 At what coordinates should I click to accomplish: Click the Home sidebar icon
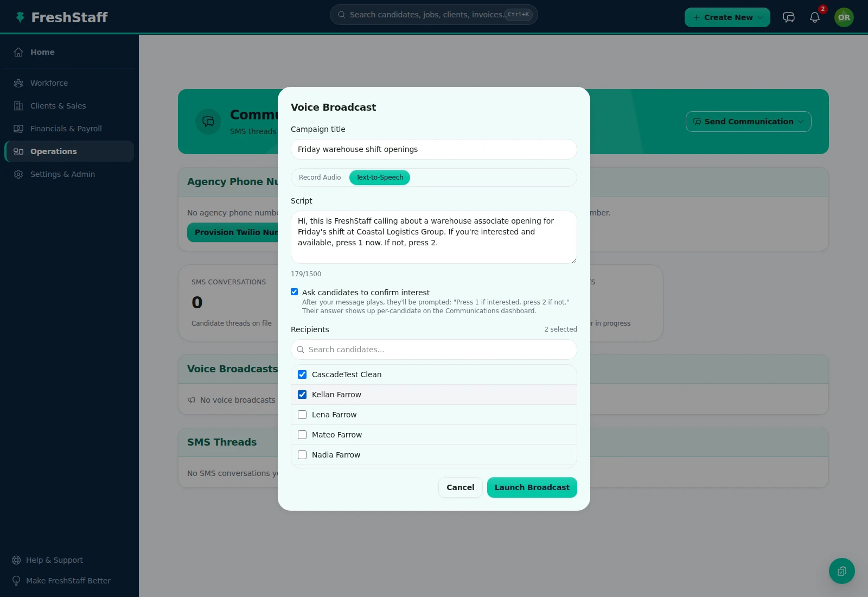point(18,52)
